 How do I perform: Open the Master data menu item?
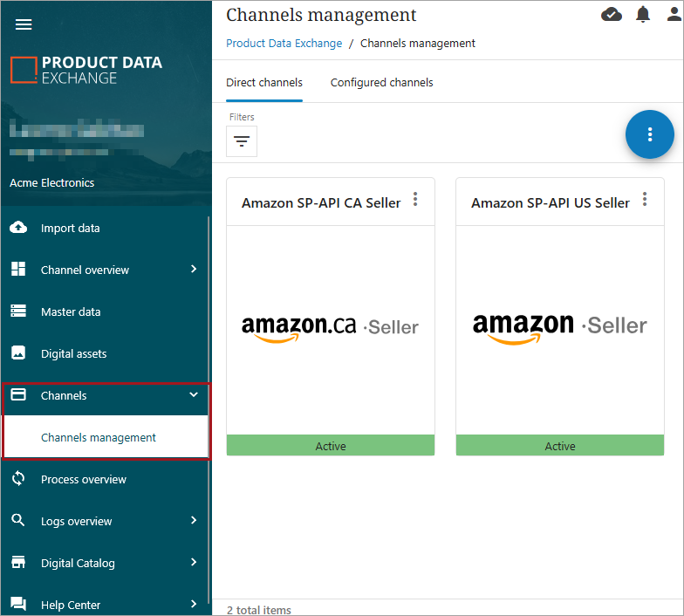(71, 311)
